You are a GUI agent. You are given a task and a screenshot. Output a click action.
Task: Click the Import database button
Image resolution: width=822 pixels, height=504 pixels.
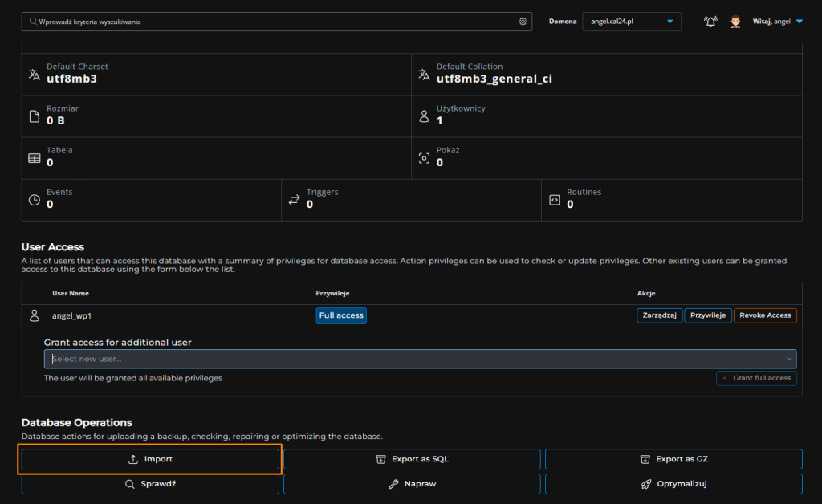click(150, 459)
